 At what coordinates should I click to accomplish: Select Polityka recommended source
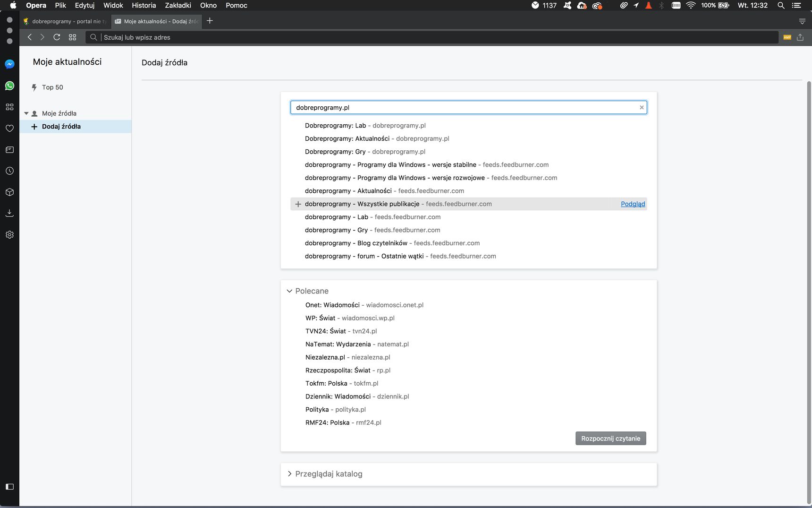click(x=336, y=410)
